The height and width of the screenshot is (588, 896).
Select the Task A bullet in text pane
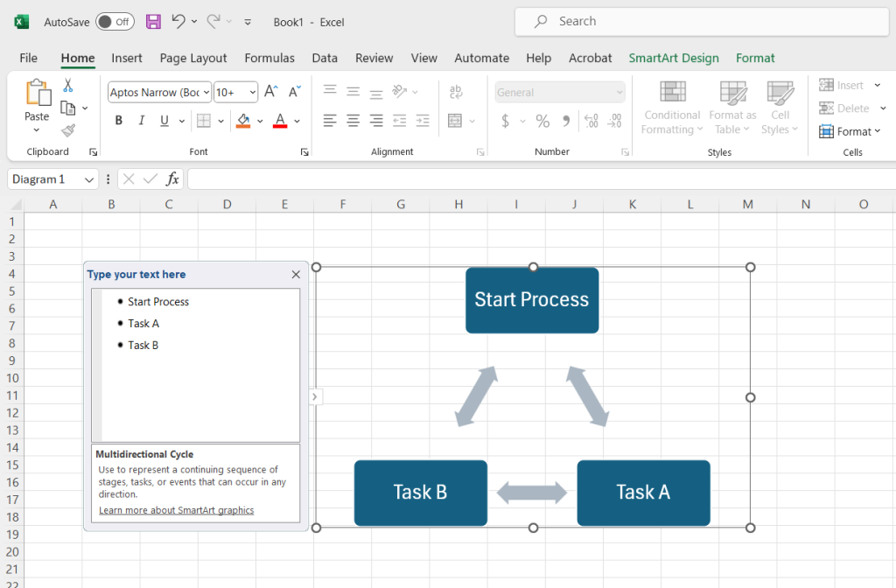tap(143, 323)
